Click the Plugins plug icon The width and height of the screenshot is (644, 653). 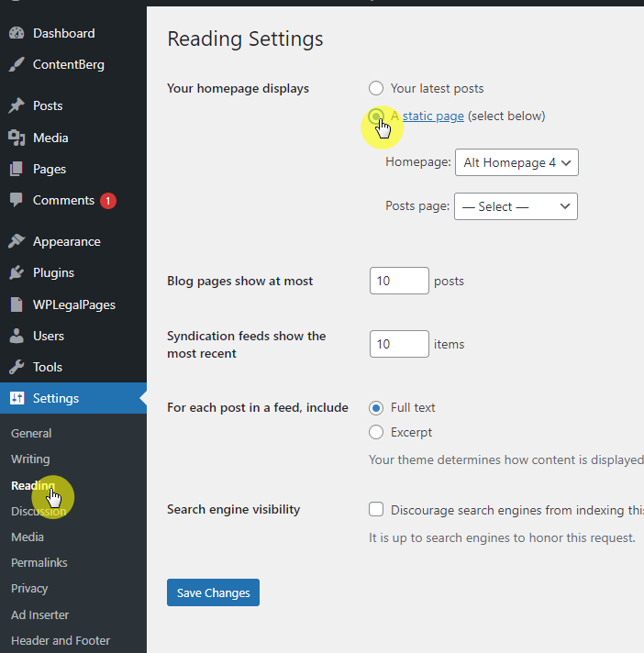pyautogui.click(x=17, y=272)
